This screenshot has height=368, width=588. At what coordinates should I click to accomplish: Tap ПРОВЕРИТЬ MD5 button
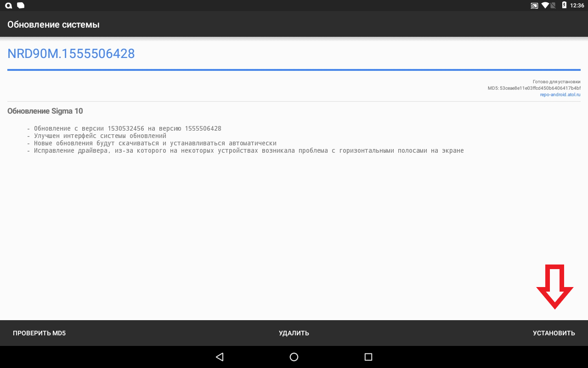coord(39,333)
